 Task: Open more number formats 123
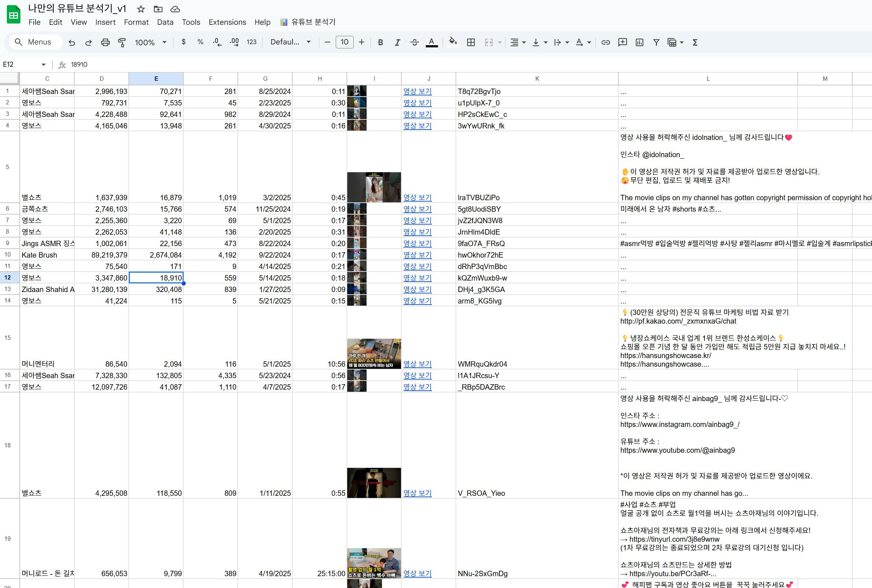coord(251,42)
